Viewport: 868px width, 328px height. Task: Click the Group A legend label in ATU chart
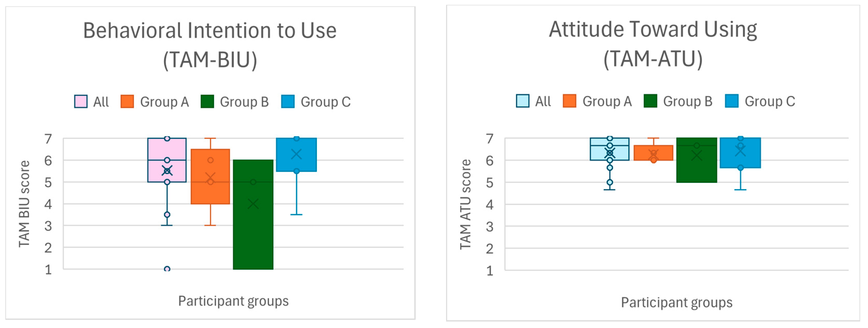(x=607, y=101)
